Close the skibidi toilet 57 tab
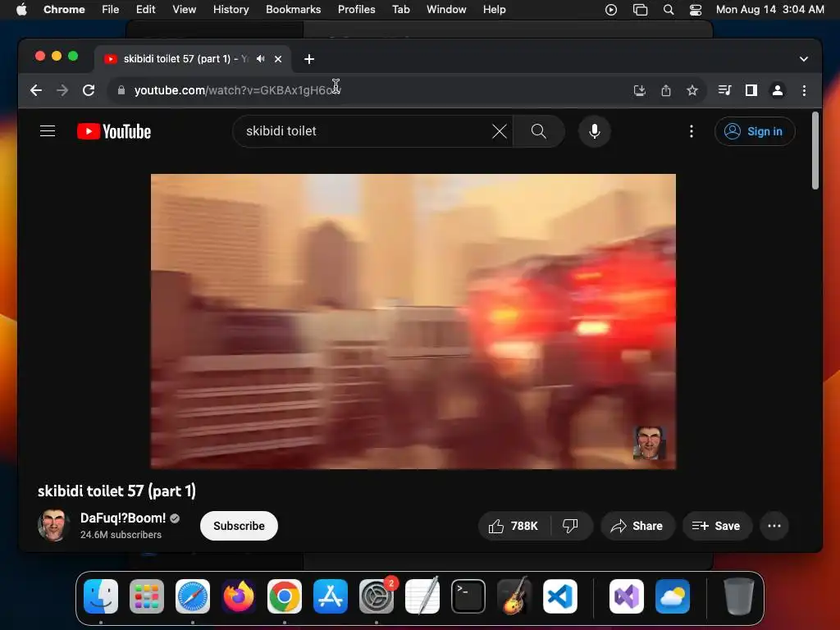The height and width of the screenshot is (630, 840). [x=278, y=59]
